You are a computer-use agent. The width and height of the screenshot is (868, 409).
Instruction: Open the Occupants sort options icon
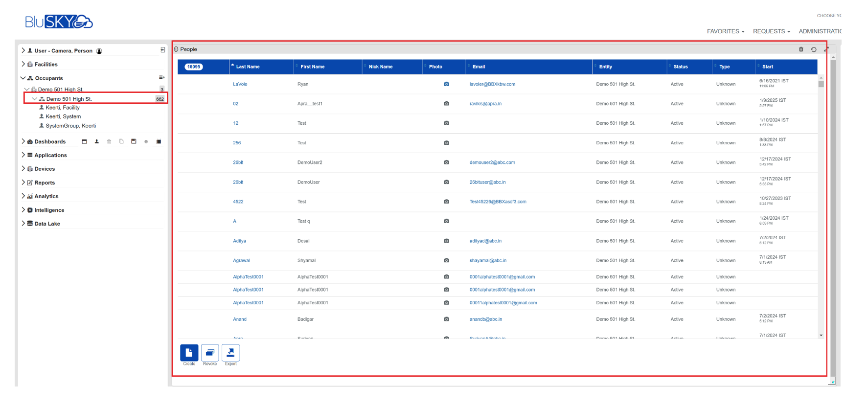tap(161, 78)
